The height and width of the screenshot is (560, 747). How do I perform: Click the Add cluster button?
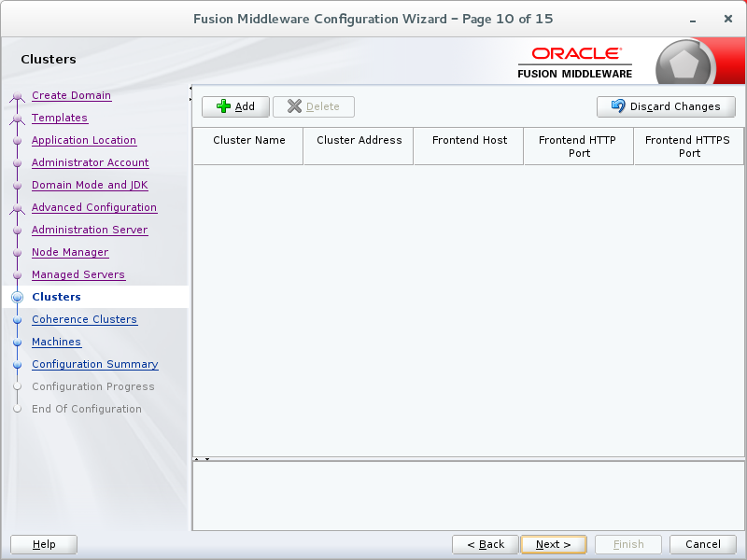coord(235,106)
